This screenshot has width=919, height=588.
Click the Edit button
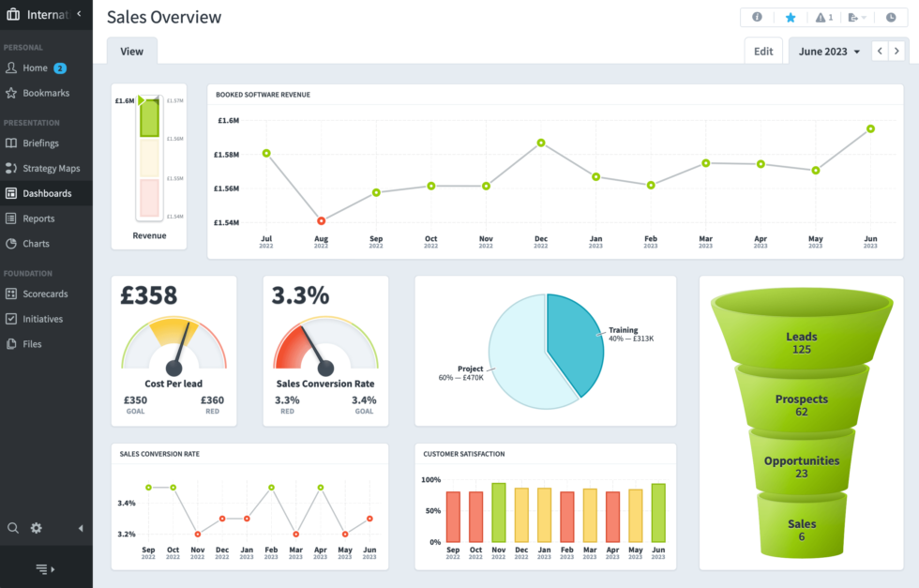coord(763,51)
